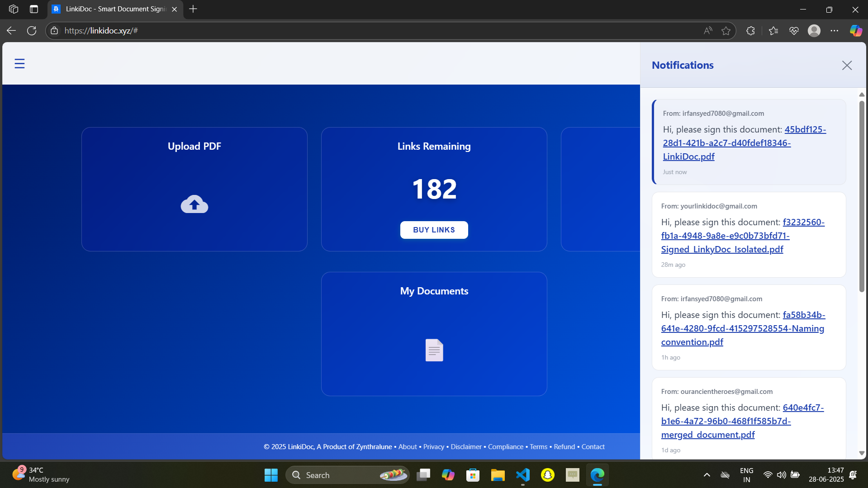The image size is (868, 488).
Task: Click the Privacy footer link
Action: point(434,446)
